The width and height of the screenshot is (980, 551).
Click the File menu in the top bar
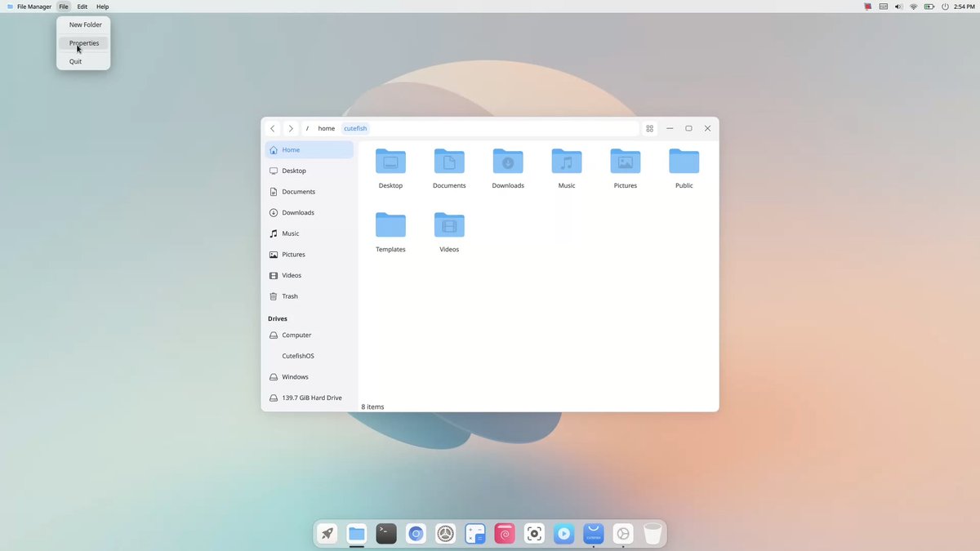point(64,7)
